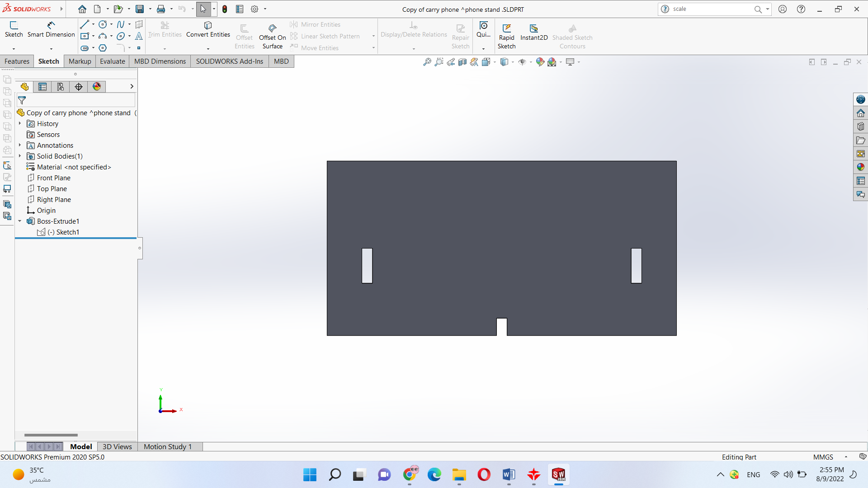Screen dimensions: 868x488
Task: Click the sketch Text tool
Action: pos(139,36)
